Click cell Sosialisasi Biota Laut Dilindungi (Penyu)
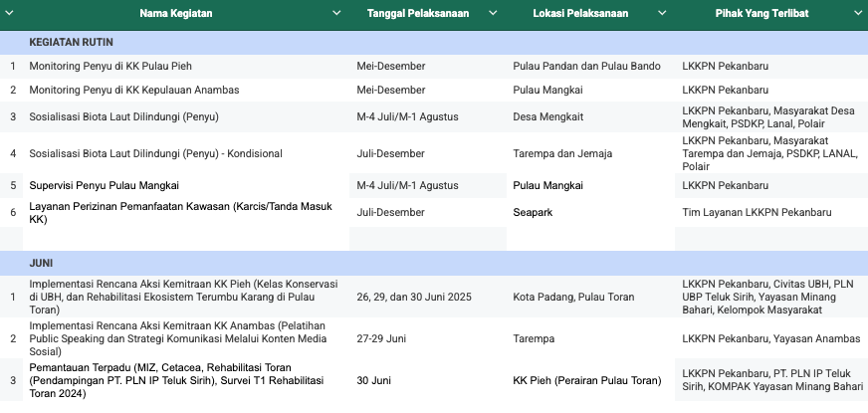The height and width of the screenshot is (413, 868). point(186,116)
